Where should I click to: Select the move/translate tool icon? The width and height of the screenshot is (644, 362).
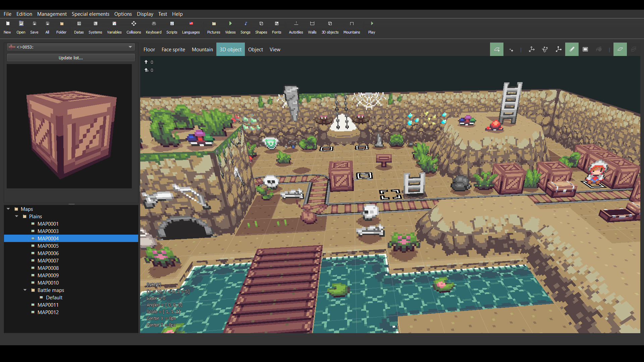tap(531, 49)
